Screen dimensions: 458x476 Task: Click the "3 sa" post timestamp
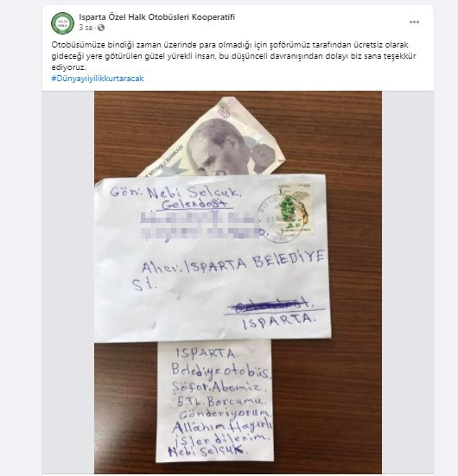point(86,28)
